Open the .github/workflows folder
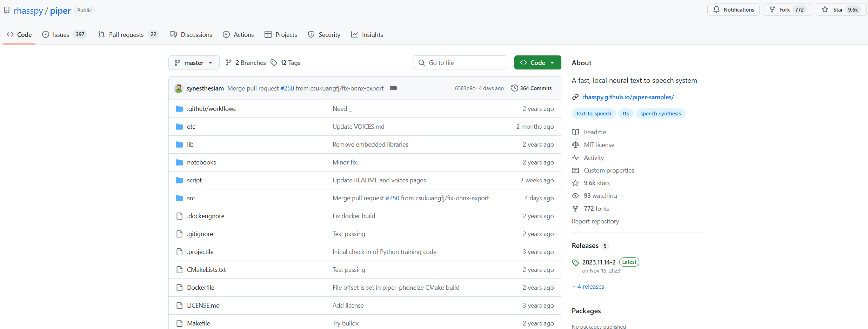 (211, 109)
